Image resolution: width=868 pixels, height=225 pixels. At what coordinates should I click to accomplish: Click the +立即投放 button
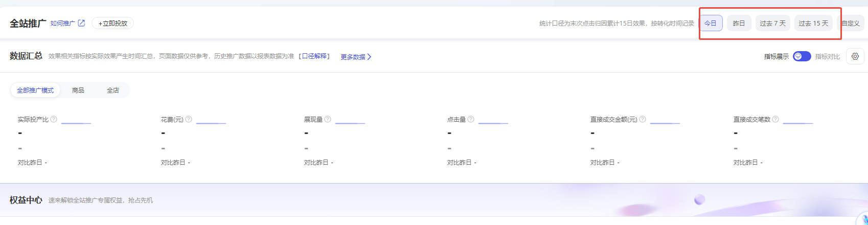113,23
